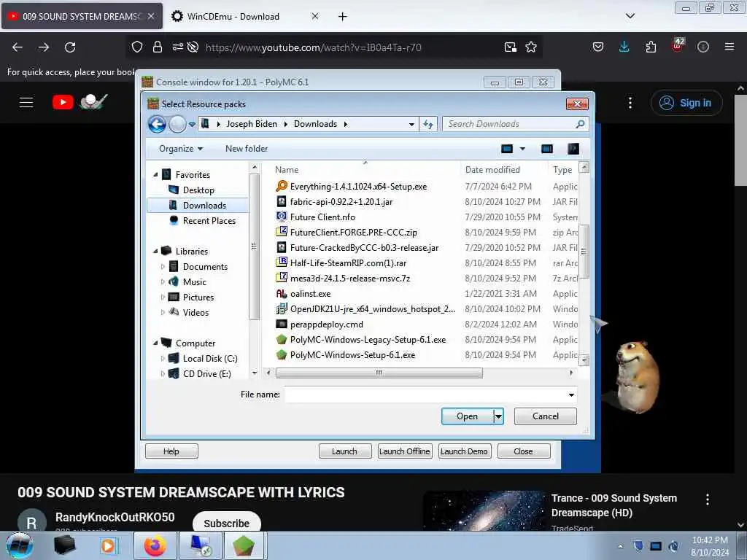Click the Firefox back navigation arrow

18,47
